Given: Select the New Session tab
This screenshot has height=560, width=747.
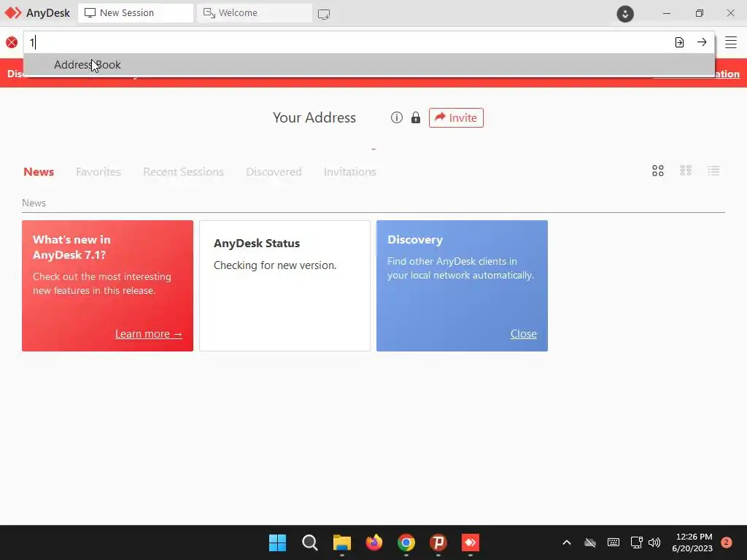Looking at the screenshot, I should click(x=135, y=13).
